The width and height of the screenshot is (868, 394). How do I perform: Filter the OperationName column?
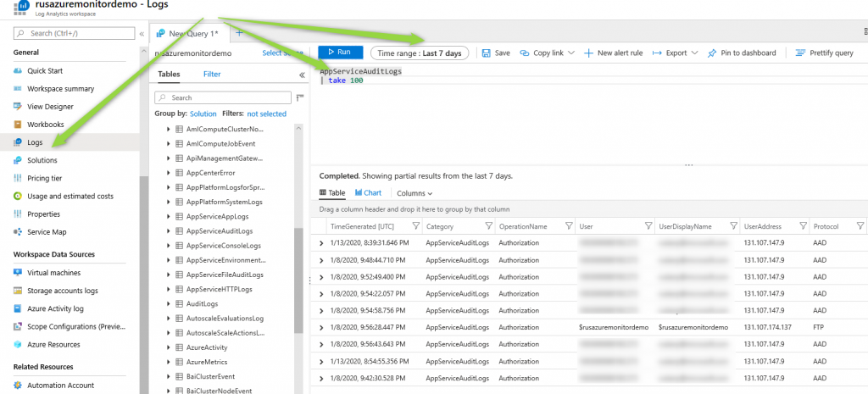(568, 226)
